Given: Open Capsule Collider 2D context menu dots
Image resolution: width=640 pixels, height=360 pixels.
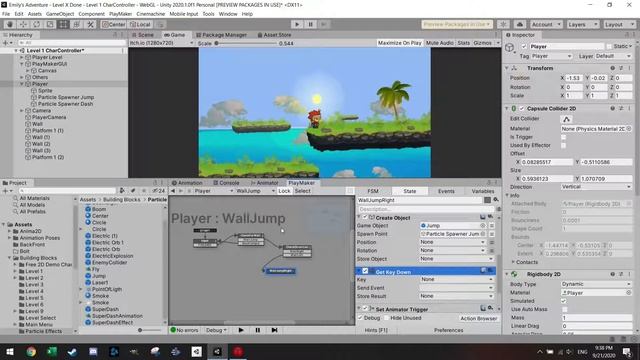Looking at the screenshot, I should click(629, 109).
